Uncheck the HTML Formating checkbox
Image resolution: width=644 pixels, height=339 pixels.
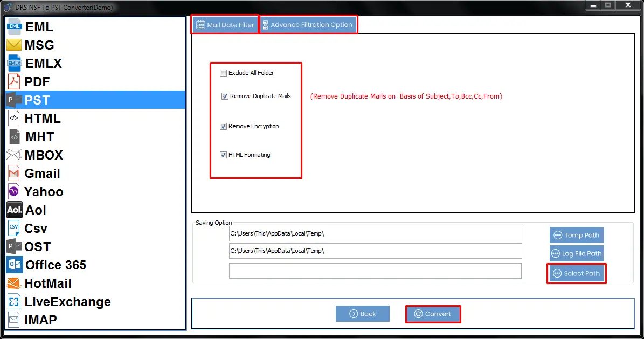point(224,155)
